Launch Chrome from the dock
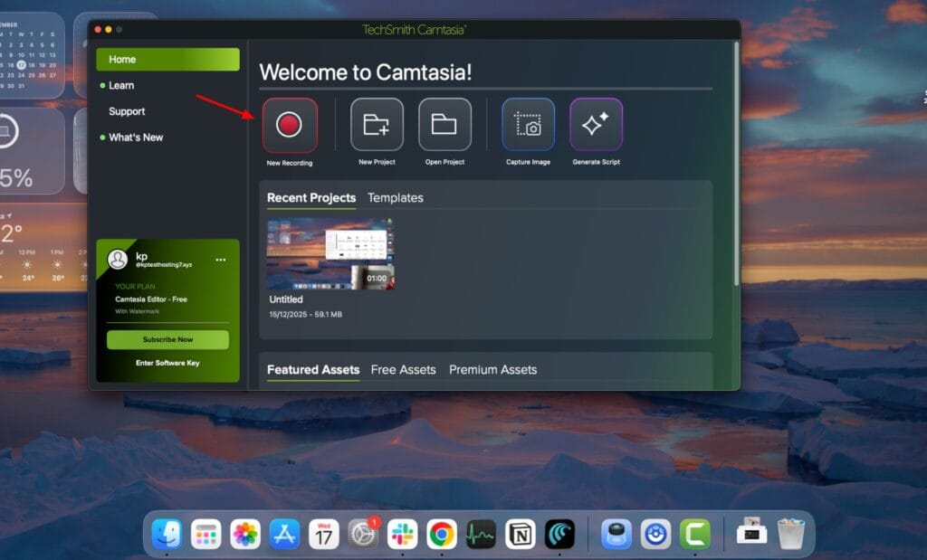927x560 pixels. [x=441, y=534]
